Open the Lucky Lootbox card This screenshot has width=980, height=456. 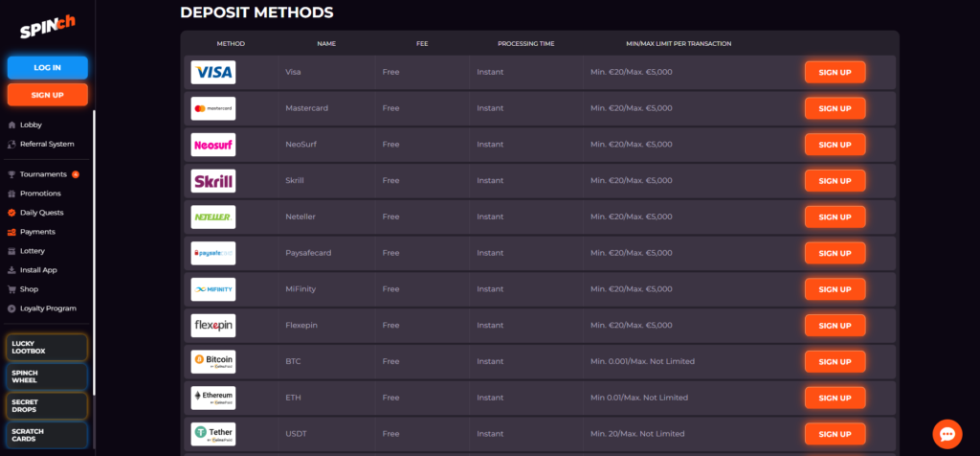(x=47, y=347)
